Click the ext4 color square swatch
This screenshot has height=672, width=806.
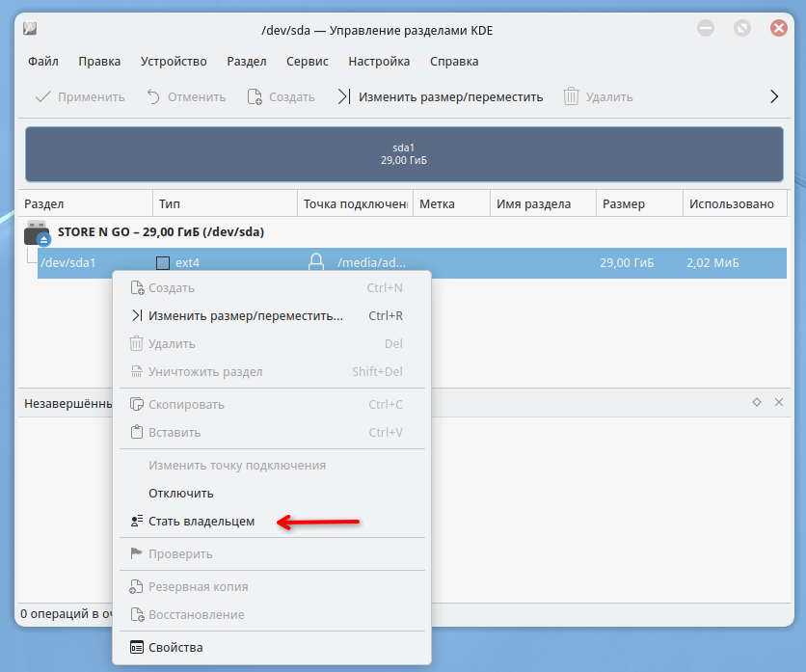(x=163, y=263)
